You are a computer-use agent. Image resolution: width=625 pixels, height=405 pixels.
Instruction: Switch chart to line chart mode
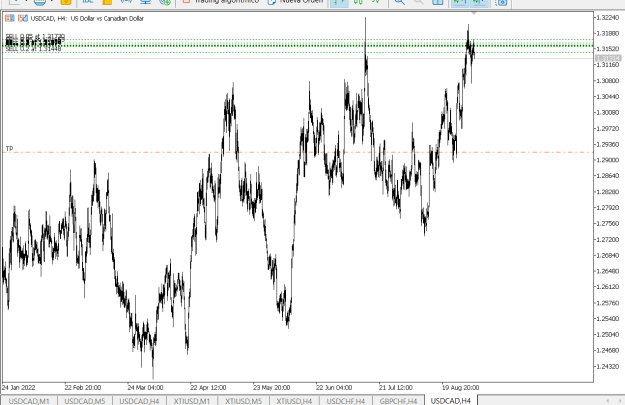point(375,2)
